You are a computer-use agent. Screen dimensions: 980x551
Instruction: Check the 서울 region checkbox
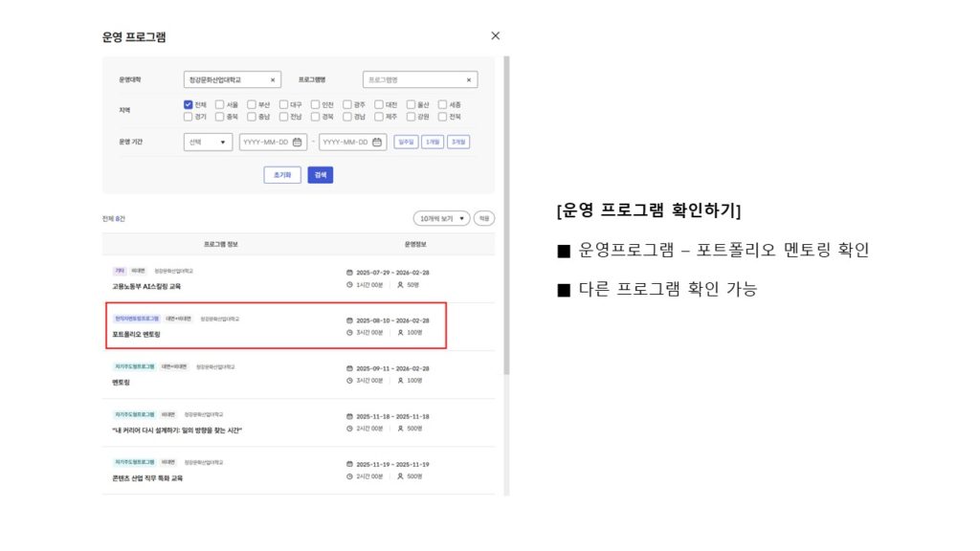(220, 104)
